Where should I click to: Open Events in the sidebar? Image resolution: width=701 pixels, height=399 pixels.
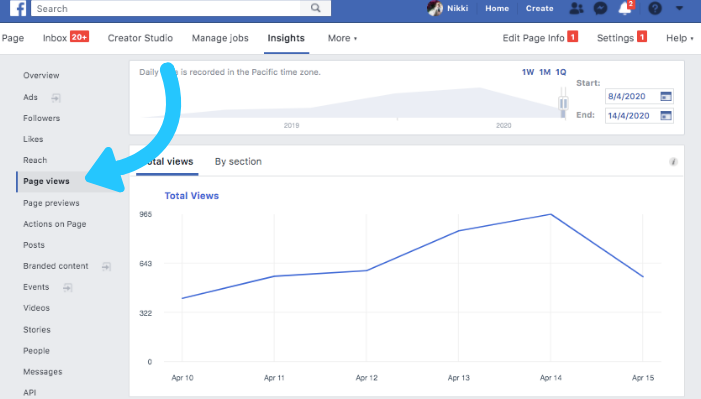coord(36,287)
